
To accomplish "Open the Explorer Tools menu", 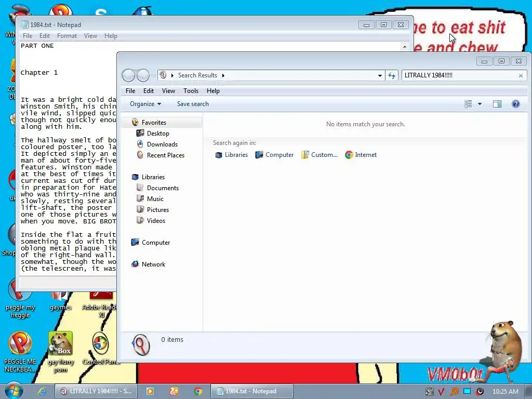I will click(191, 90).
